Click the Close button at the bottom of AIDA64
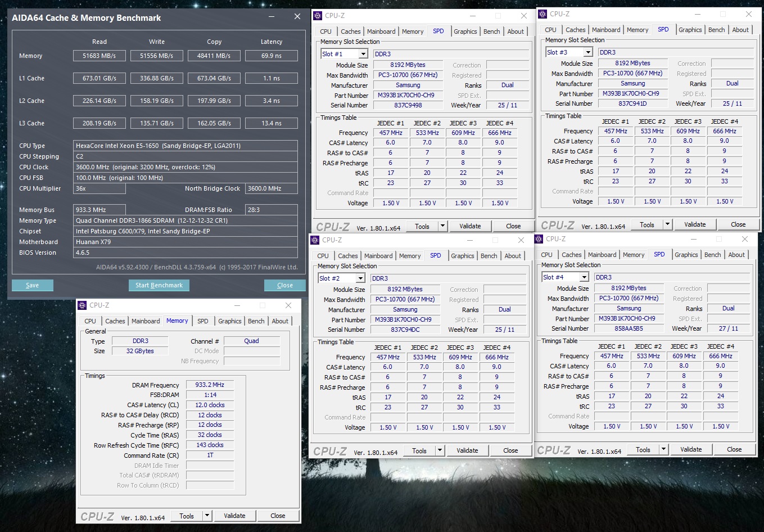764x532 pixels. pos(285,285)
